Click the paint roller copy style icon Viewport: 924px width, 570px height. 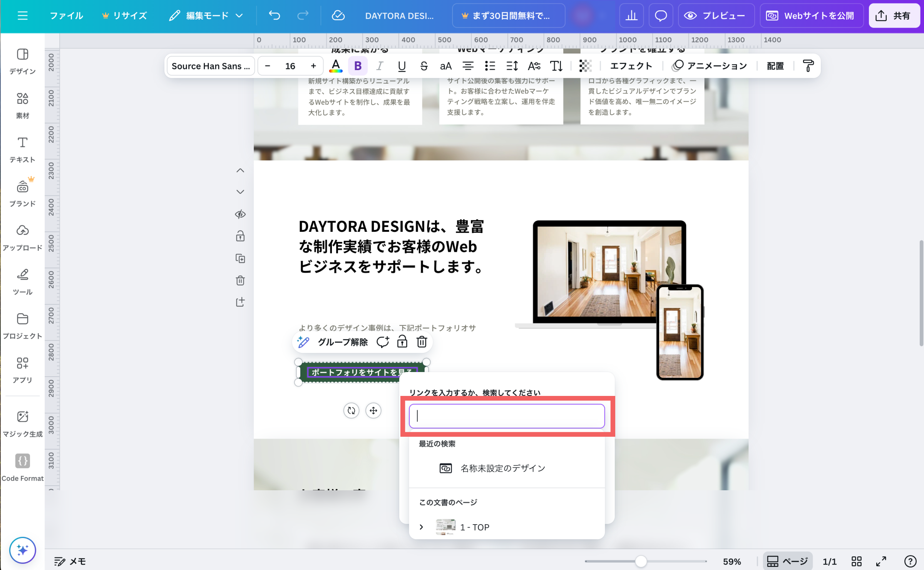[x=808, y=66]
